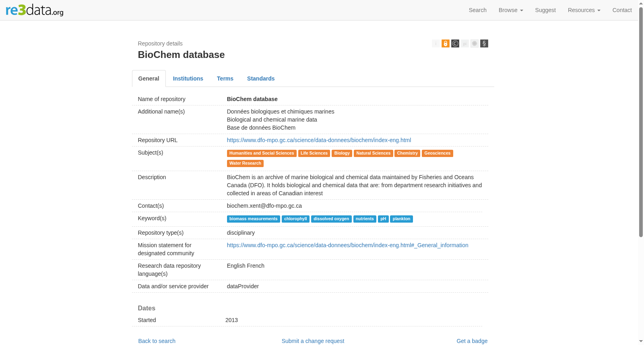Click Back to search link
The image size is (644, 345).
click(157, 341)
